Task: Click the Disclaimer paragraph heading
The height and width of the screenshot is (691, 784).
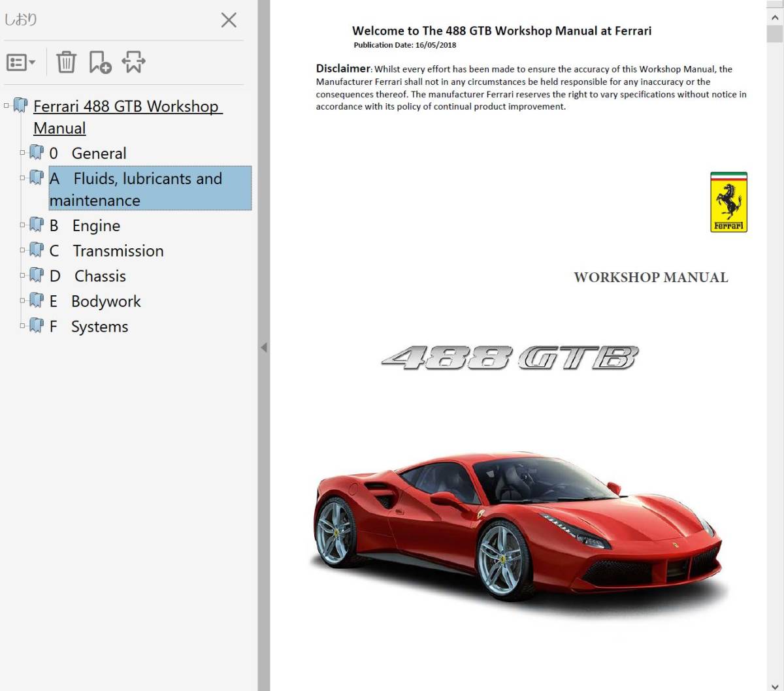Action: (x=343, y=68)
